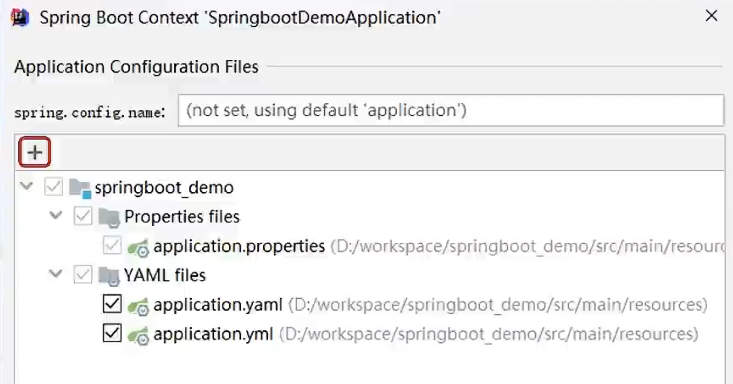Viewport: 733px width, 384px height.
Task: Click the plus add configuration file button
Action: 34,152
